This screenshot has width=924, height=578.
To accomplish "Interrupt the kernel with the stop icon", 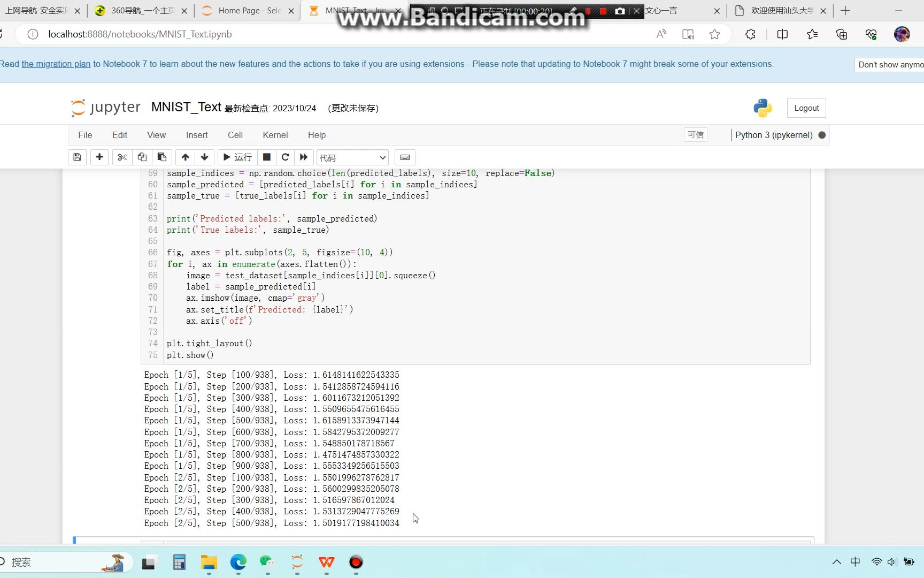I will (266, 157).
